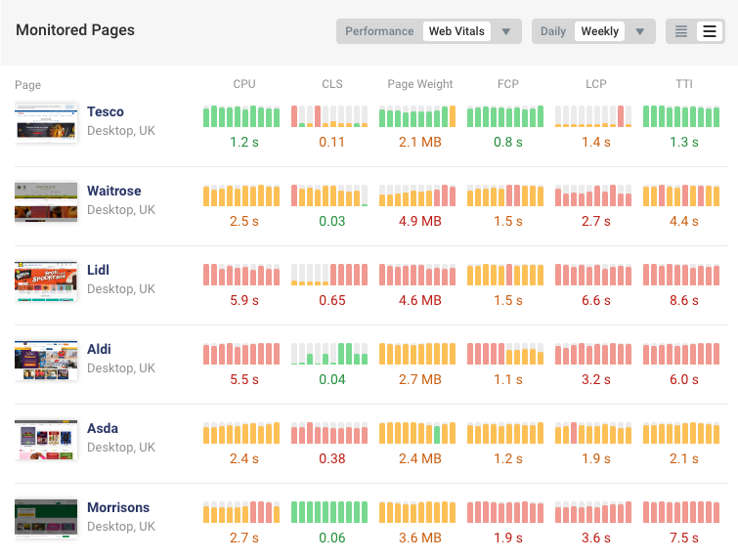Select the expanded rows view icon
The image size is (738, 560).
pyautogui.click(x=710, y=31)
